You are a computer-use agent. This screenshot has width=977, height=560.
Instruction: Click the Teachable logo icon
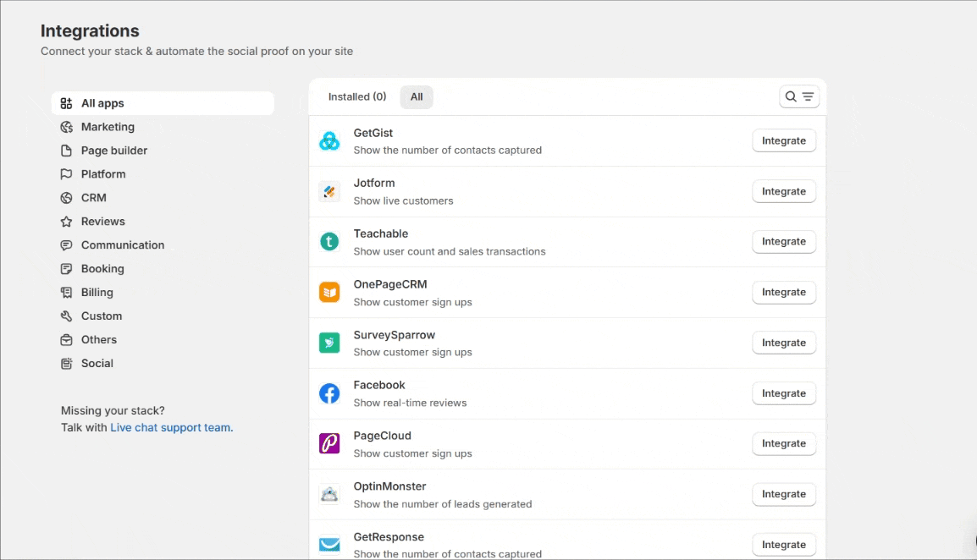click(329, 242)
